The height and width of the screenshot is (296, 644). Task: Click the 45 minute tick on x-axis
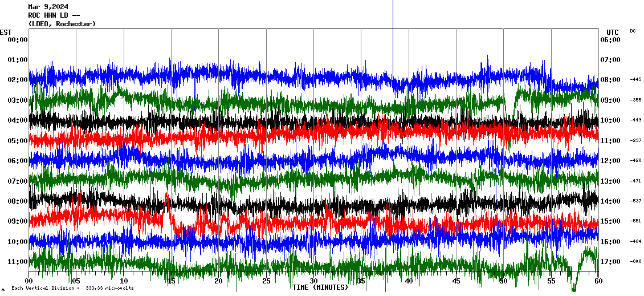(x=456, y=281)
